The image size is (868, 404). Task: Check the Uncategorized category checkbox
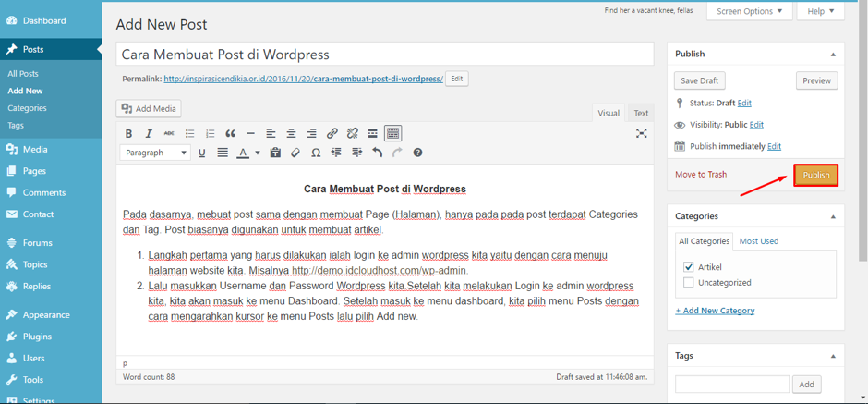[689, 282]
